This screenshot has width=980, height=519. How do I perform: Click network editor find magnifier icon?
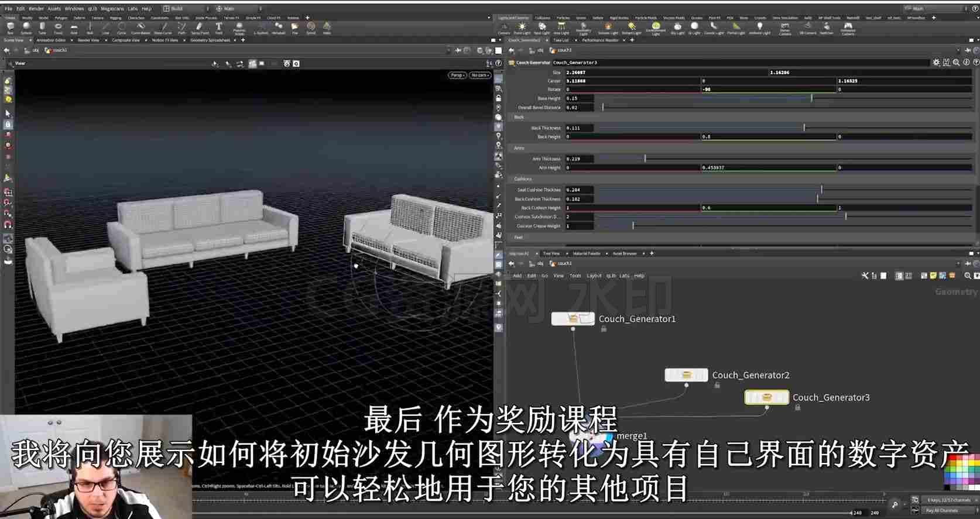tap(968, 276)
